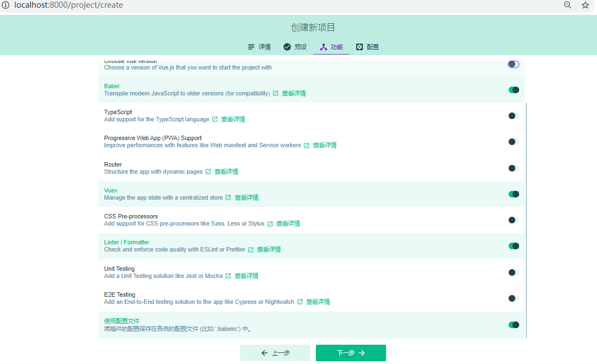Enable the CSS Pre-processors switch

pyautogui.click(x=514, y=220)
